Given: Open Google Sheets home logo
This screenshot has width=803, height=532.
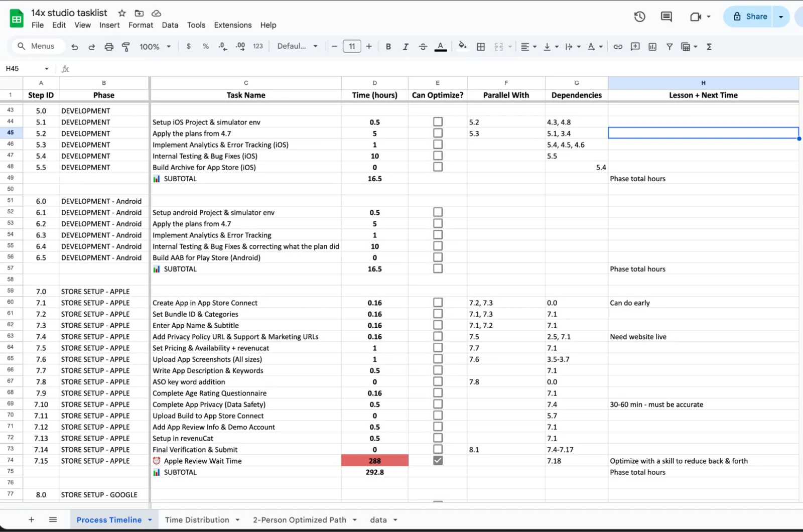Looking at the screenshot, I should tap(17, 19).
